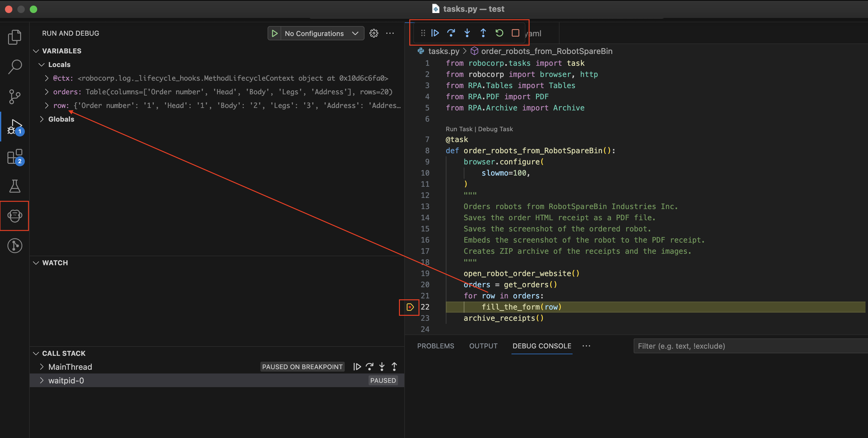Click the order_robots_from_RobotSpareBin breadcrumb
868x438 pixels.
tap(547, 51)
